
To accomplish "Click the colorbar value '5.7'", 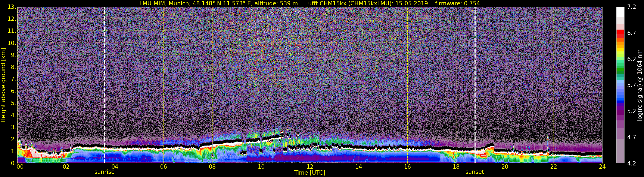I will point(632,85).
